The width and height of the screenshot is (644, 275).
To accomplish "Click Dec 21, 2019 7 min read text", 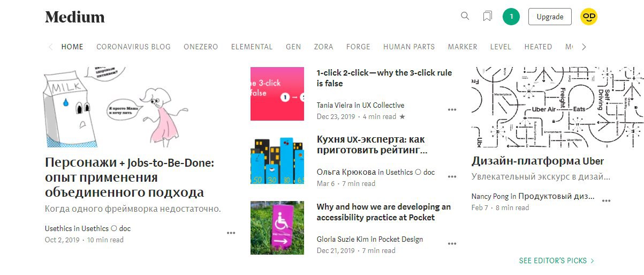I will point(356,250).
